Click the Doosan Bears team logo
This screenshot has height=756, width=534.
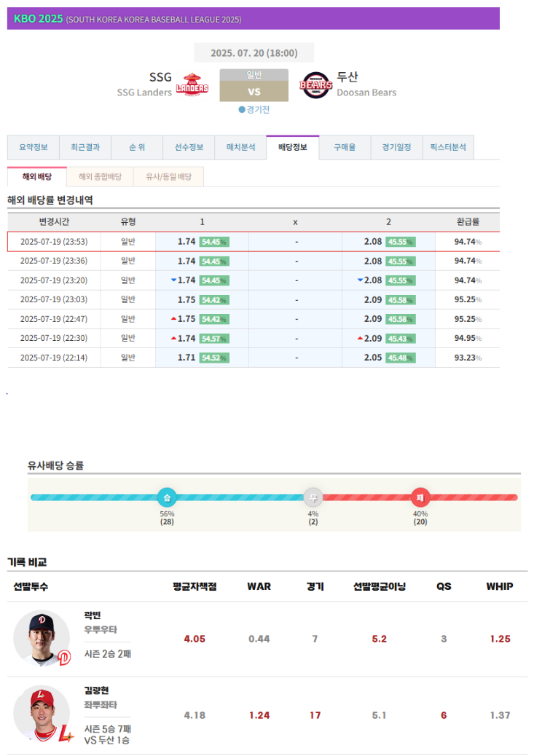pyautogui.click(x=316, y=85)
